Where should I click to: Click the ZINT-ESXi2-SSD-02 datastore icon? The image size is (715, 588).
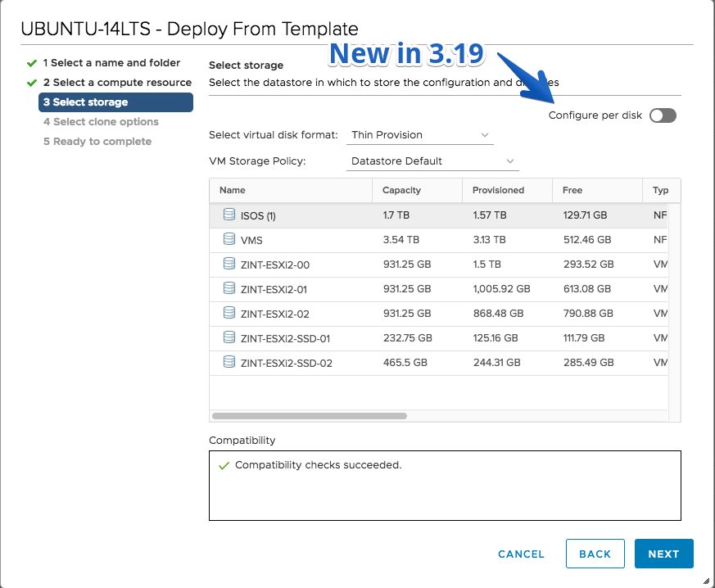click(229, 362)
